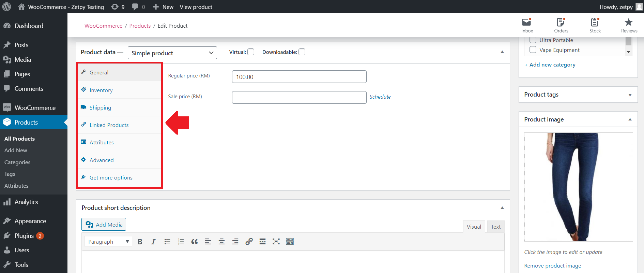
Task: Click the jeans product image thumbnail
Action: pos(578,187)
